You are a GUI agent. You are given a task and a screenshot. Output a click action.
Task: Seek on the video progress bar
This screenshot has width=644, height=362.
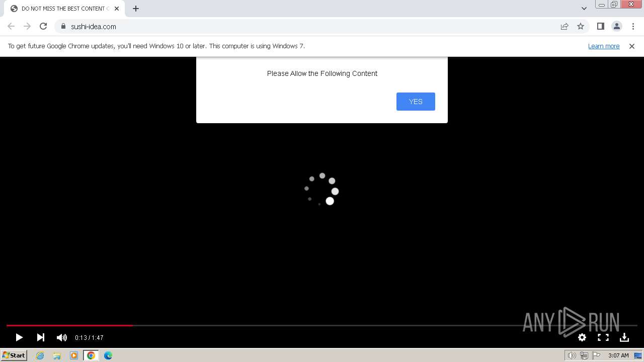[322, 325]
